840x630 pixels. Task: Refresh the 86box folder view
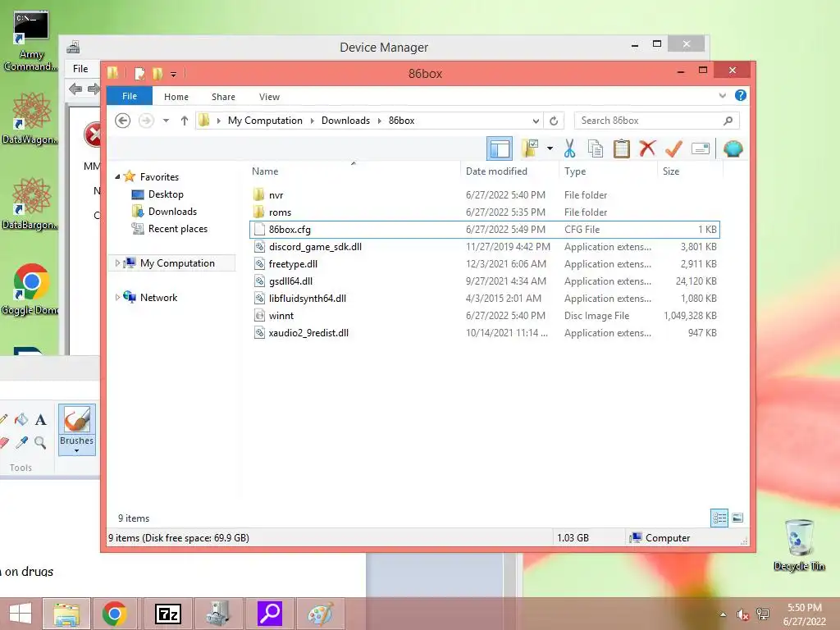554,121
